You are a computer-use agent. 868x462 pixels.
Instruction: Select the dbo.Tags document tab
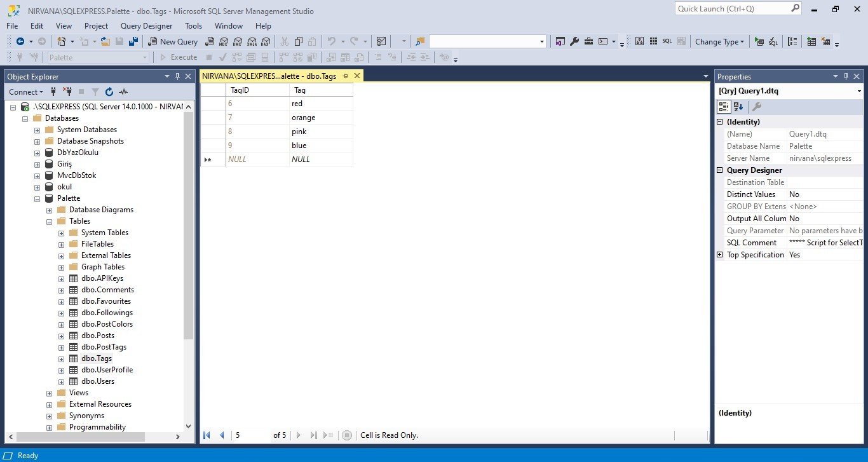click(269, 76)
